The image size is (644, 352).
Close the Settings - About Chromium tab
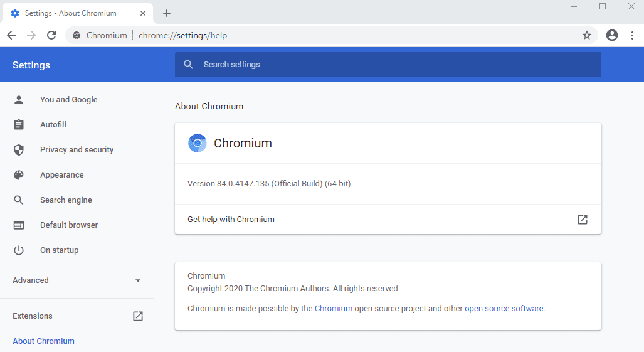(x=144, y=13)
